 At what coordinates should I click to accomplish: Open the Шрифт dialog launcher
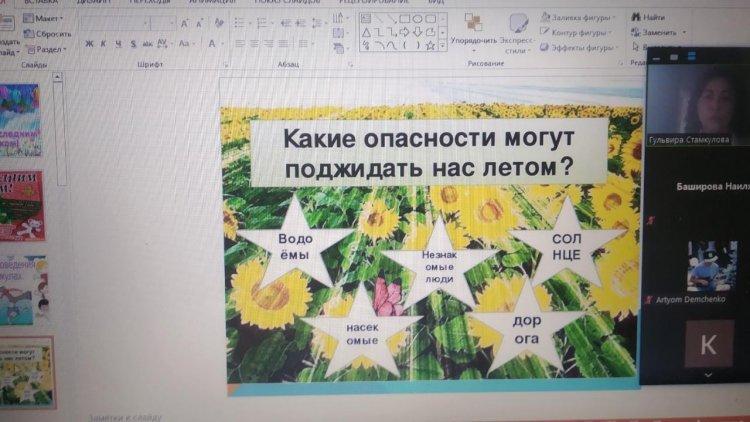pos(226,65)
